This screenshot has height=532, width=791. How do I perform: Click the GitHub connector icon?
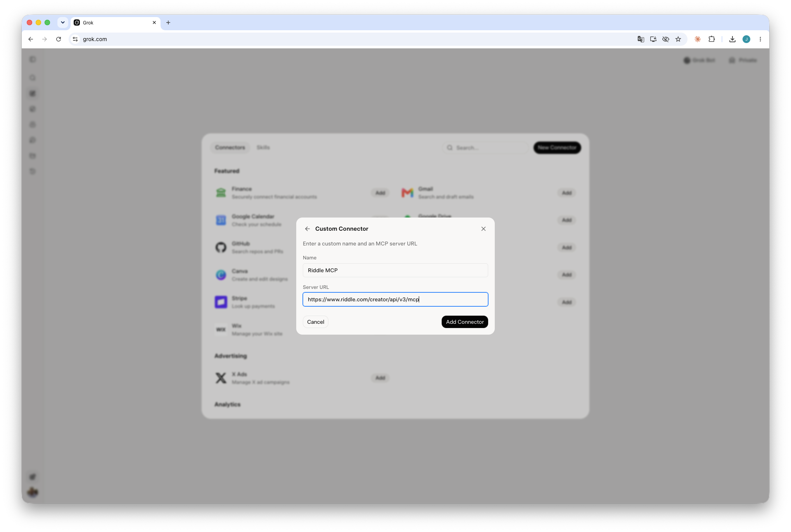pos(221,247)
